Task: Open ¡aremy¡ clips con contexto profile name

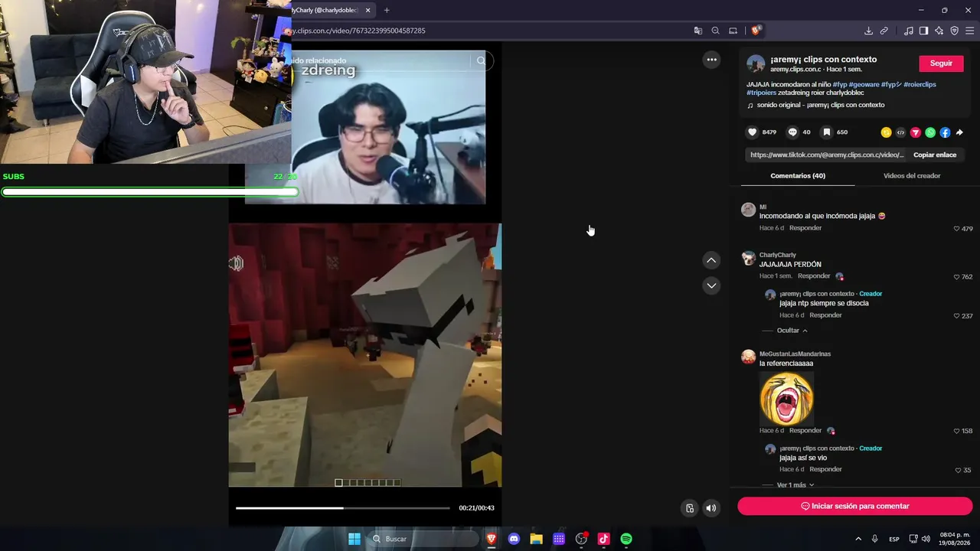Action: [x=823, y=60]
